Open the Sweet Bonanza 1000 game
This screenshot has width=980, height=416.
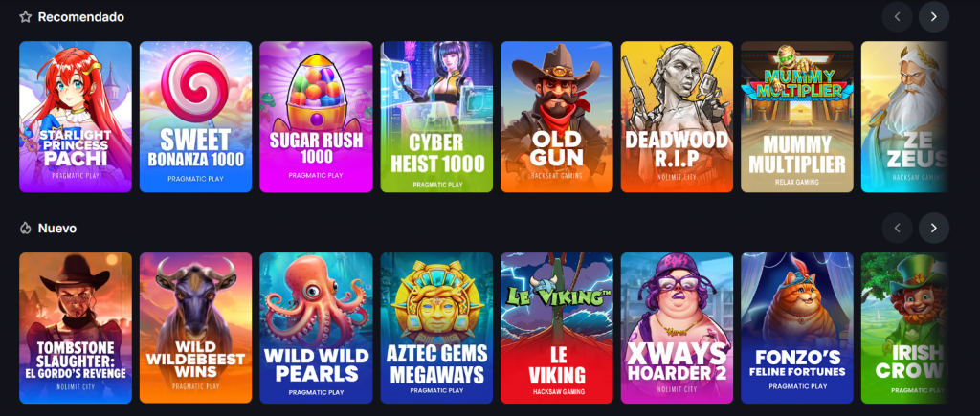coord(195,117)
